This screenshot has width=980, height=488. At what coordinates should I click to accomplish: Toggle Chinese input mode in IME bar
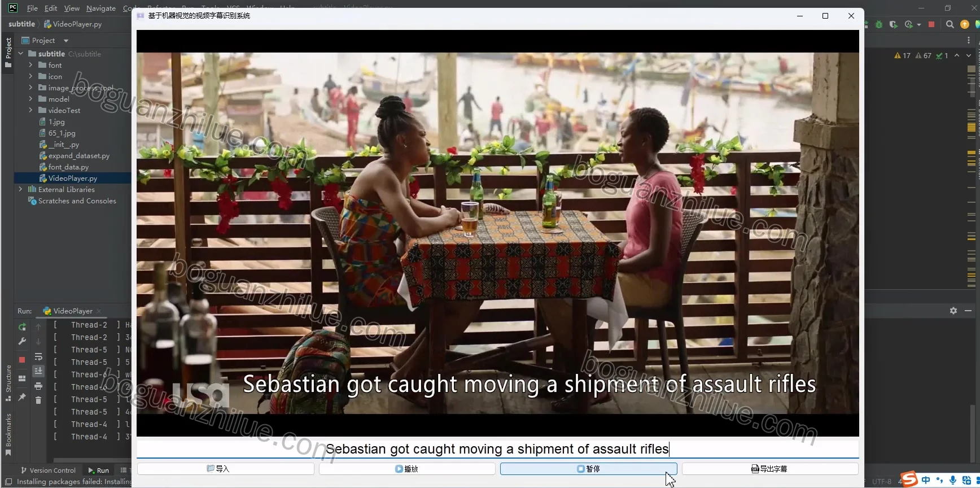926,480
